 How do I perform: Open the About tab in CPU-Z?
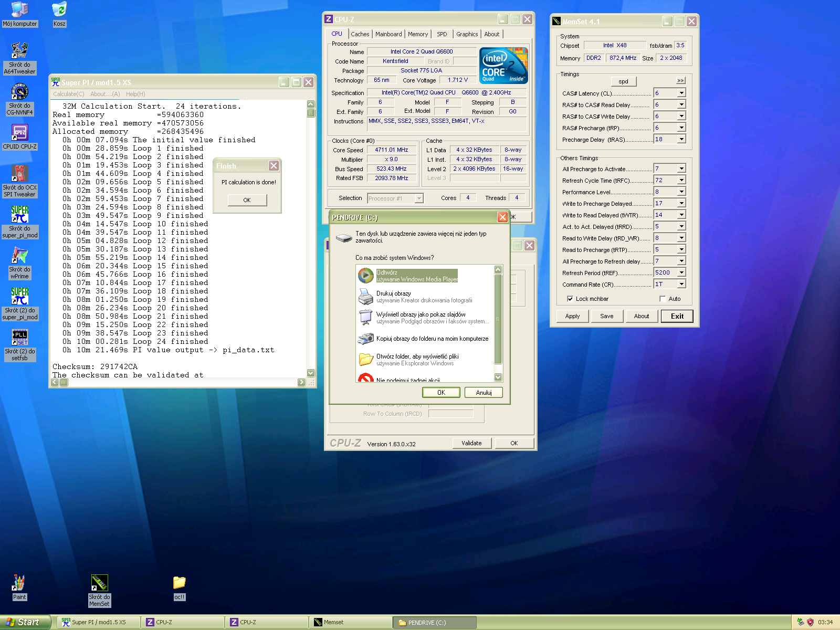pyautogui.click(x=492, y=34)
